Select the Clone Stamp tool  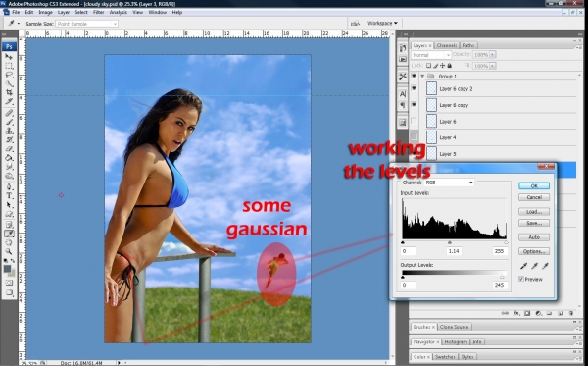pyautogui.click(x=9, y=131)
